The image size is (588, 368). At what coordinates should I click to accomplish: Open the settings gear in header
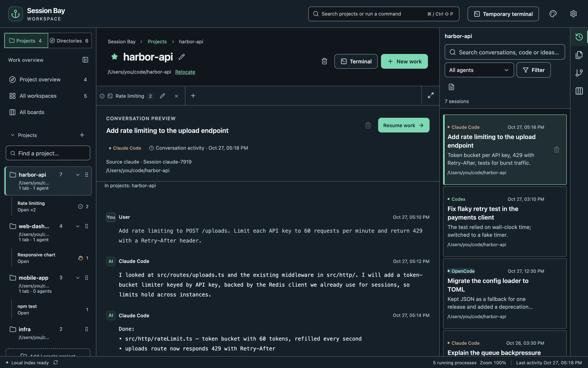(x=573, y=14)
